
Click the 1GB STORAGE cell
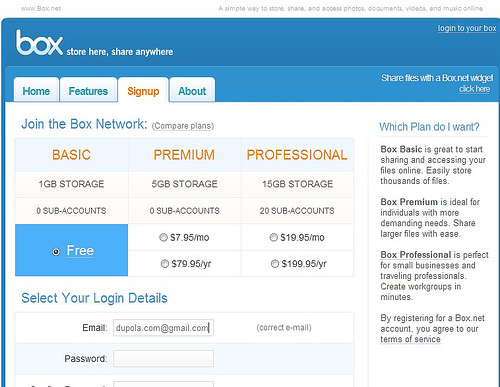[71, 184]
